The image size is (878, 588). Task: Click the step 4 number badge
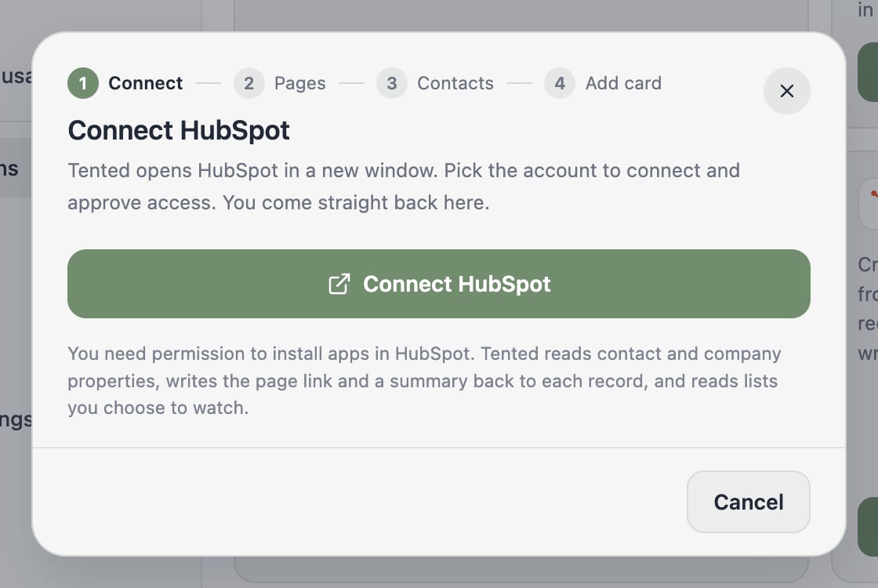pyautogui.click(x=560, y=83)
